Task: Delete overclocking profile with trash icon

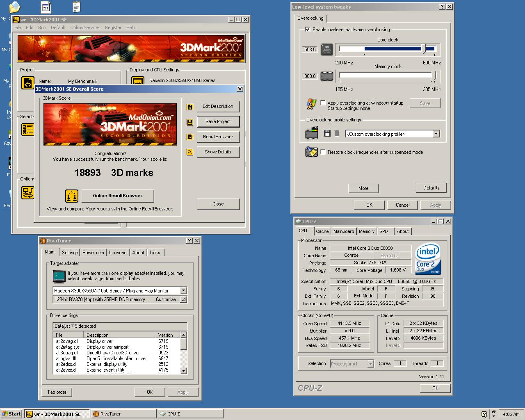Action: [x=337, y=133]
